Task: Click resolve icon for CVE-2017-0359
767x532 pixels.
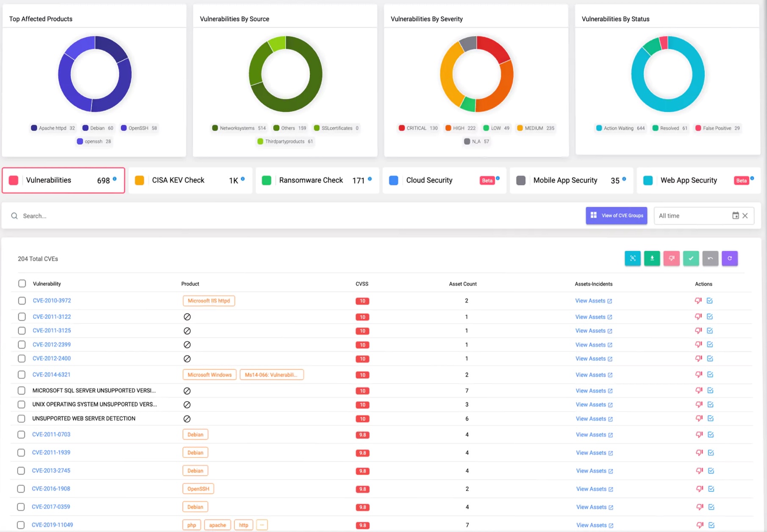Action: 711,507
